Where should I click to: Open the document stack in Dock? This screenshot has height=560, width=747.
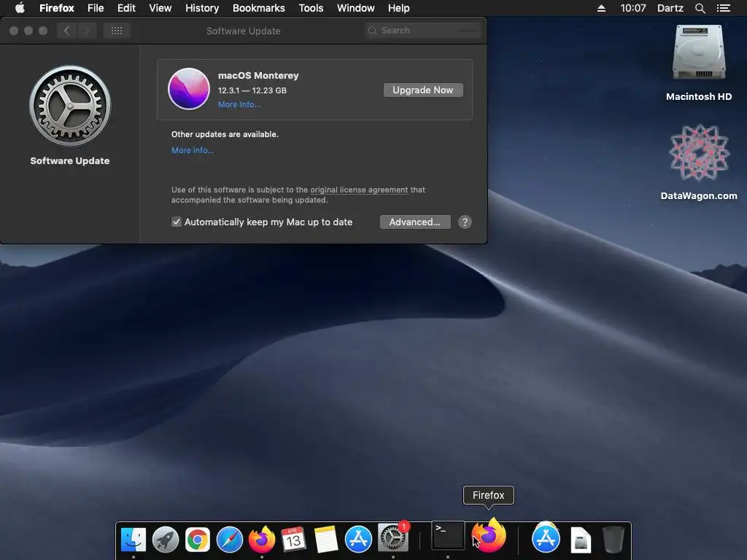pos(581,540)
